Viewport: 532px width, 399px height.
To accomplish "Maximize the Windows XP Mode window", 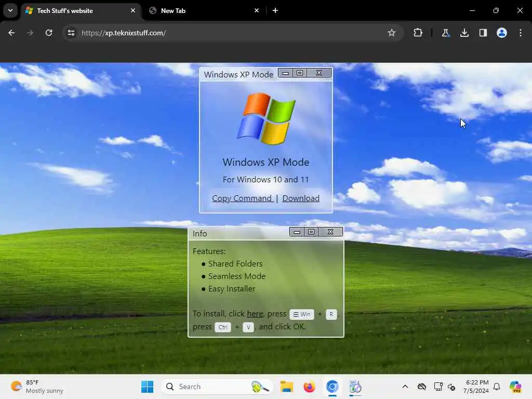I will (300, 73).
